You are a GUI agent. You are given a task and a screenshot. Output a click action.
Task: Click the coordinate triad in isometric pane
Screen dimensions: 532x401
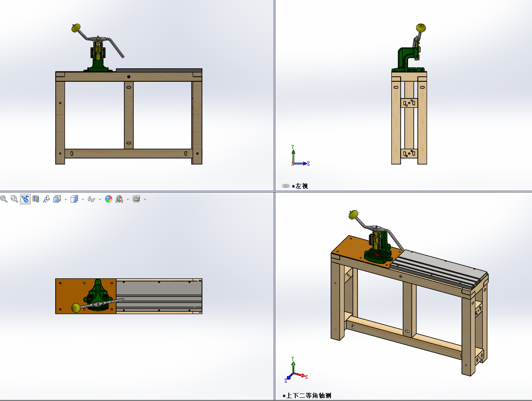click(296, 369)
